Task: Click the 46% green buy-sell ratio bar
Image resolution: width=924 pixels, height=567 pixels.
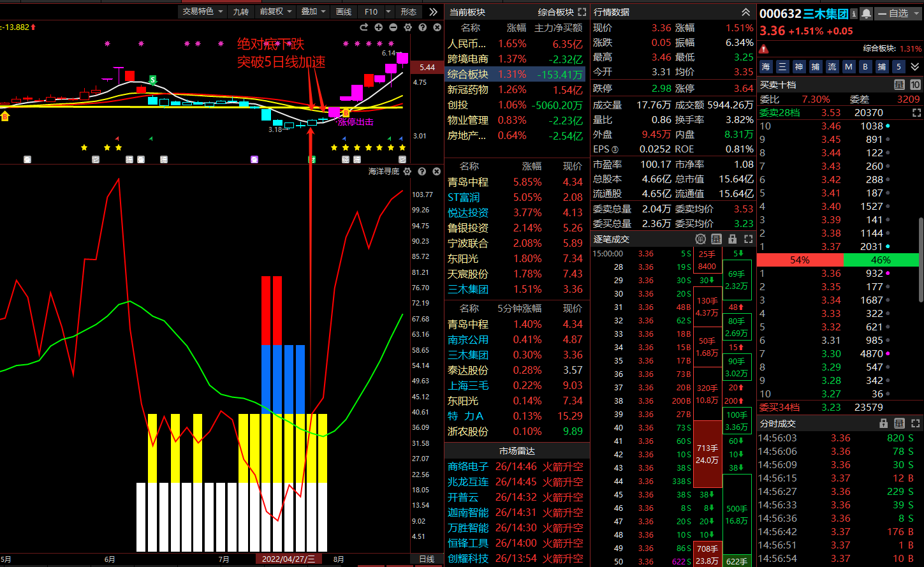Action: pos(881,260)
